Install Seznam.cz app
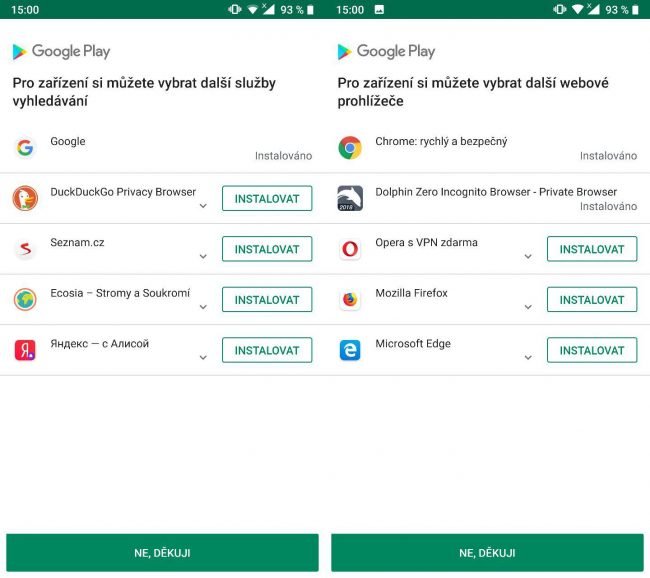 [x=267, y=249]
